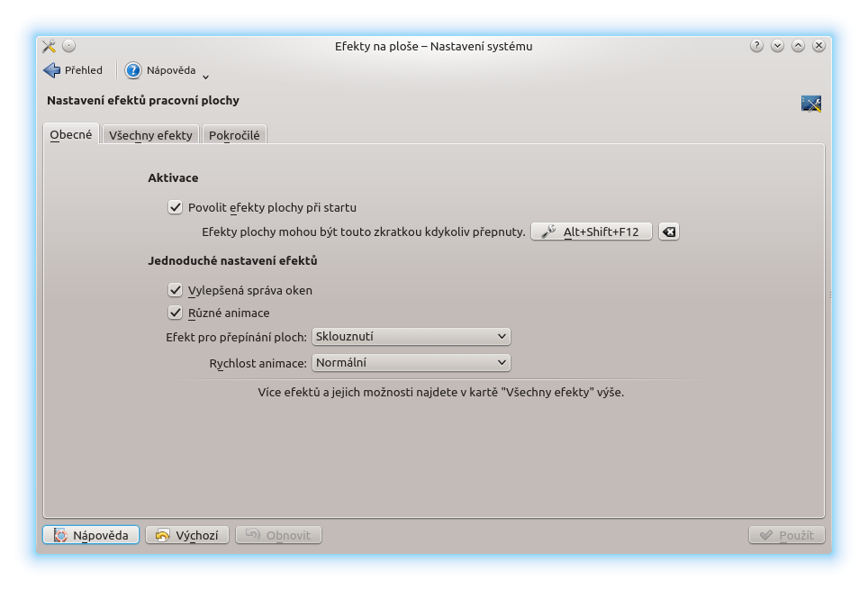This screenshot has width=868, height=590.
Task: Change the Alt+Shift+F12 shortcut button
Action: 592,231
